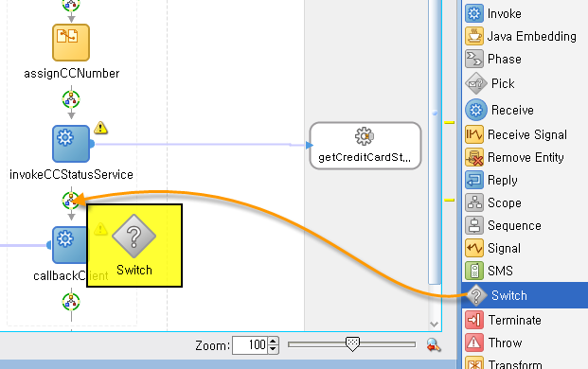Pick the Scope activity icon
This screenshot has height=369, width=588.
click(474, 202)
